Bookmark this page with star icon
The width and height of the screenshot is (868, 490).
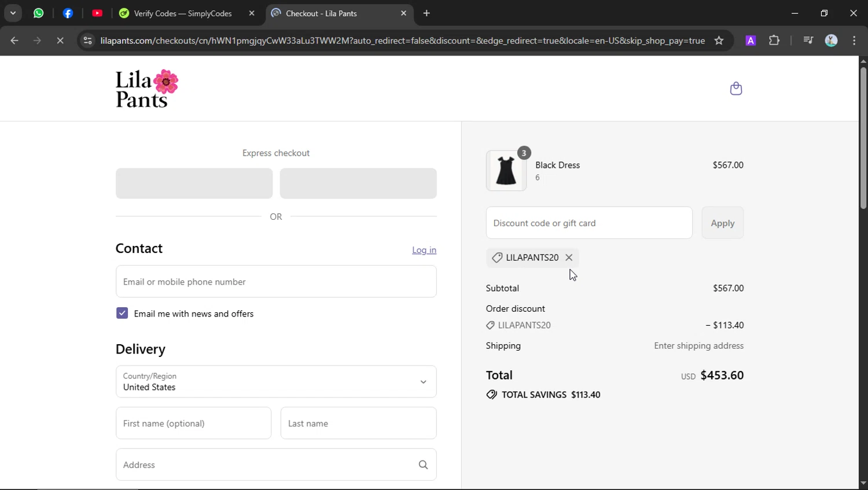point(719,40)
